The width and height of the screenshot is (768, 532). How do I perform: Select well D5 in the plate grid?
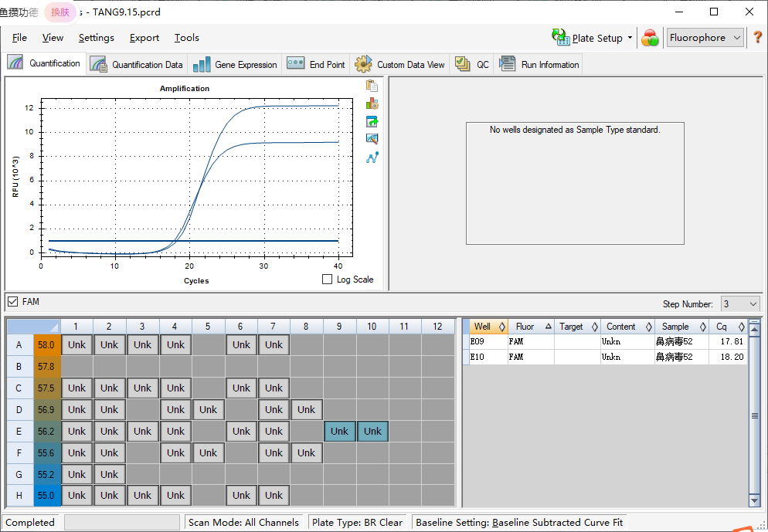tap(208, 410)
